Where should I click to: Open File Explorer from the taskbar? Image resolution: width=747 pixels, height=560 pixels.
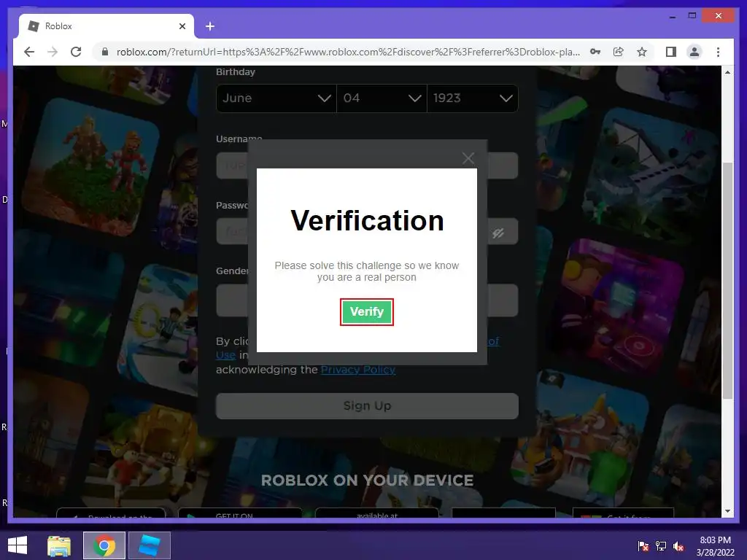[58, 545]
